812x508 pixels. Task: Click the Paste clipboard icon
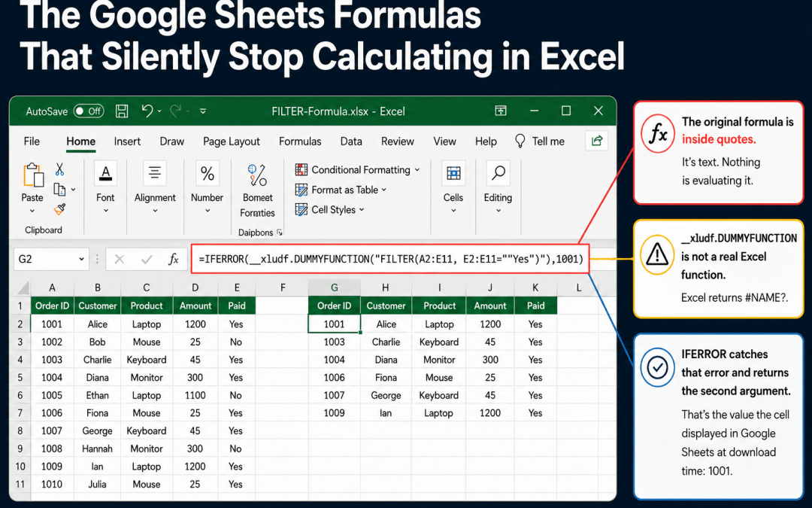click(x=32, y=175)
